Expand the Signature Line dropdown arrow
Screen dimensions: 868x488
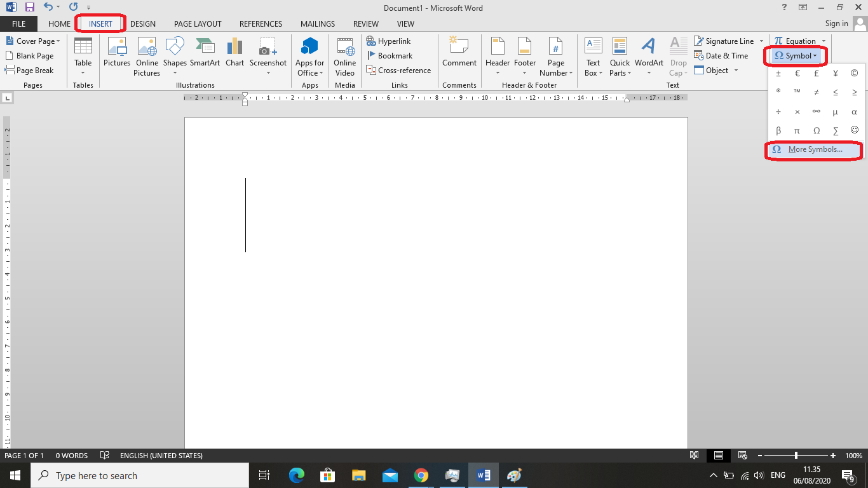point(761,41)
